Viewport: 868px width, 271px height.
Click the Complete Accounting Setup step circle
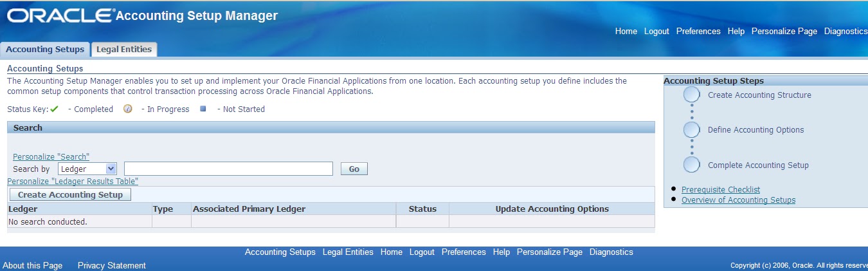(692, 165)
